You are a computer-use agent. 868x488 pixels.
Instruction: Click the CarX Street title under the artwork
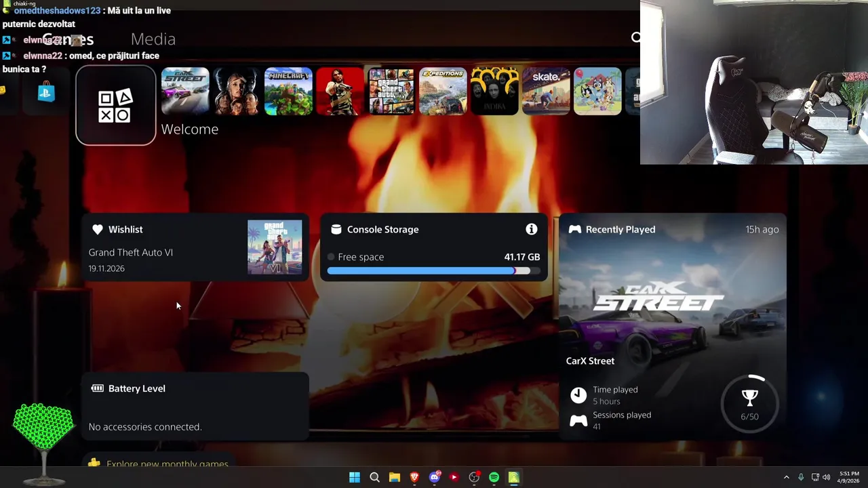coord(591,361)
